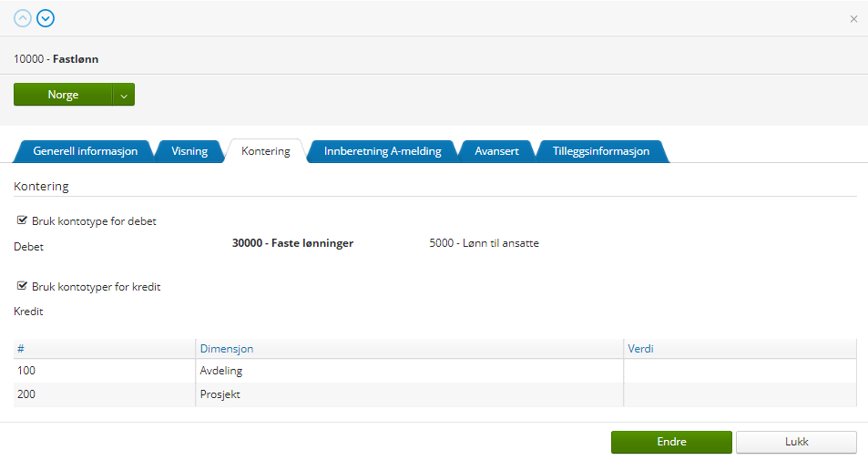Go to next record with down arrow icon

pos(46,18)
